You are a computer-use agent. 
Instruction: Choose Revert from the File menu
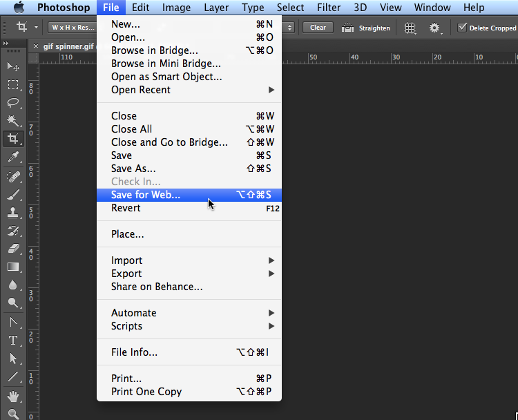click(189, 208)
